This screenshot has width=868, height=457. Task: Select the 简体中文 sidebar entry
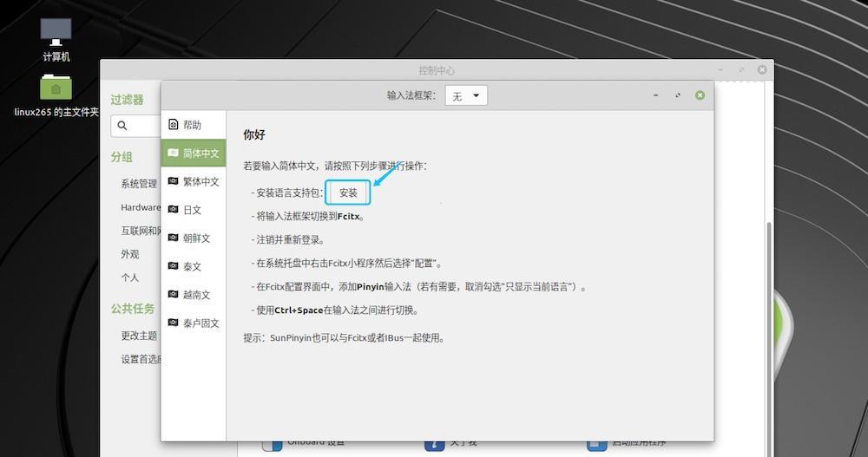pos(194,153)
